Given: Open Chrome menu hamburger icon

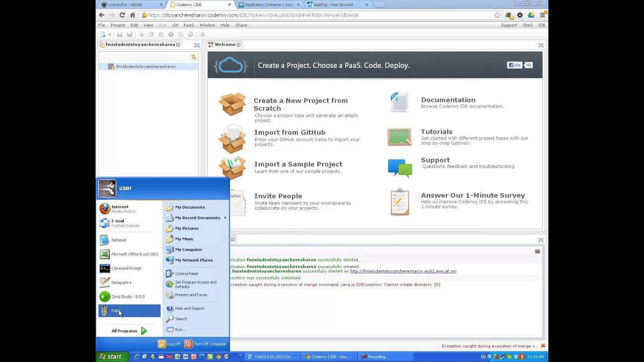Looking at the screenshot, I should [x=542, y=15].
